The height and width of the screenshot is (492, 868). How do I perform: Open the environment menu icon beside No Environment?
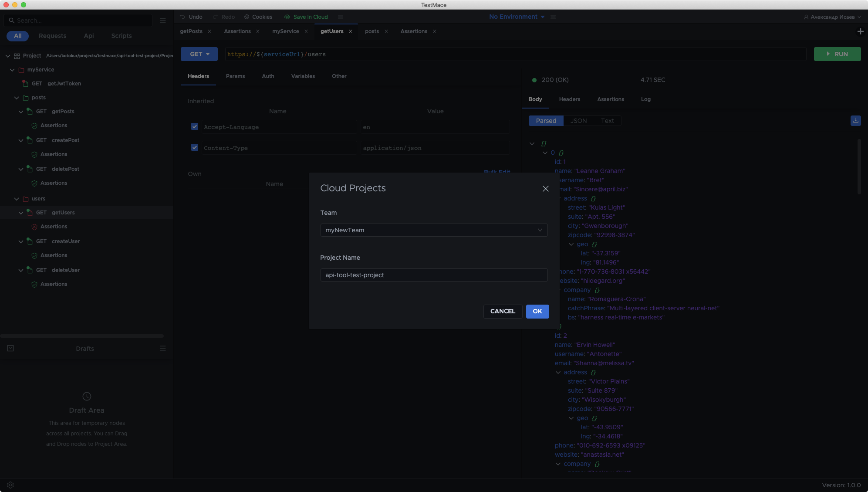pyautogui.click(x=553, y=17)
